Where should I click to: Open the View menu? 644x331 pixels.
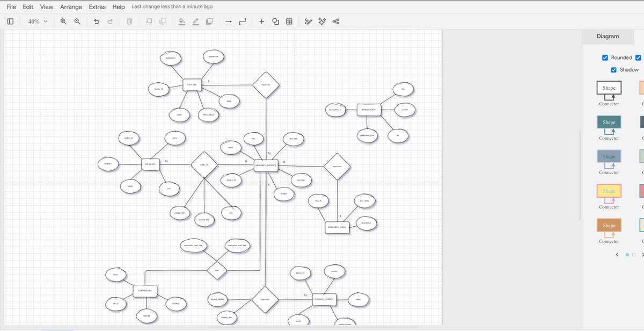47,7
